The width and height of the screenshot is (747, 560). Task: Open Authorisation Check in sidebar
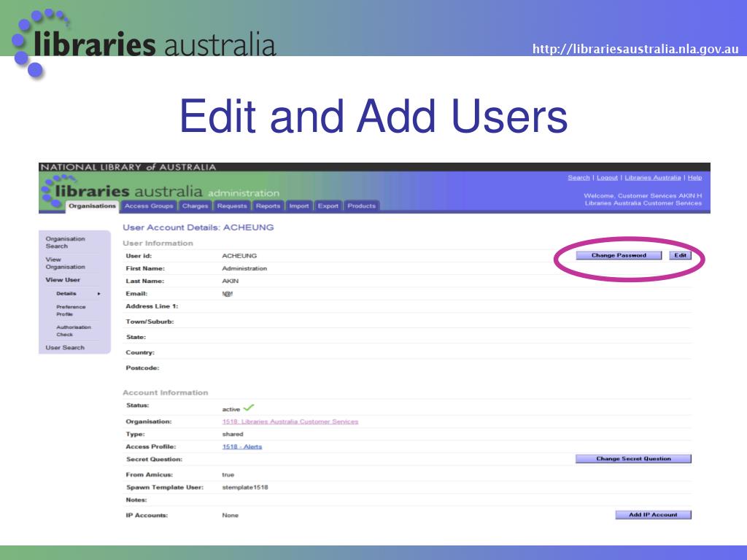(74, 331)
